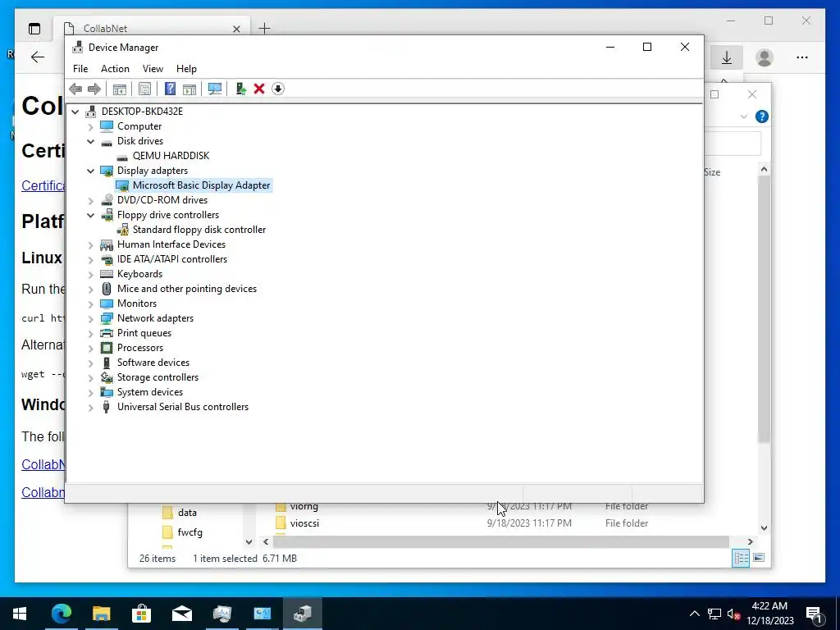Click the browser back arrow button
The width and height of the screenshot is (840, 630).
(38, 57)
